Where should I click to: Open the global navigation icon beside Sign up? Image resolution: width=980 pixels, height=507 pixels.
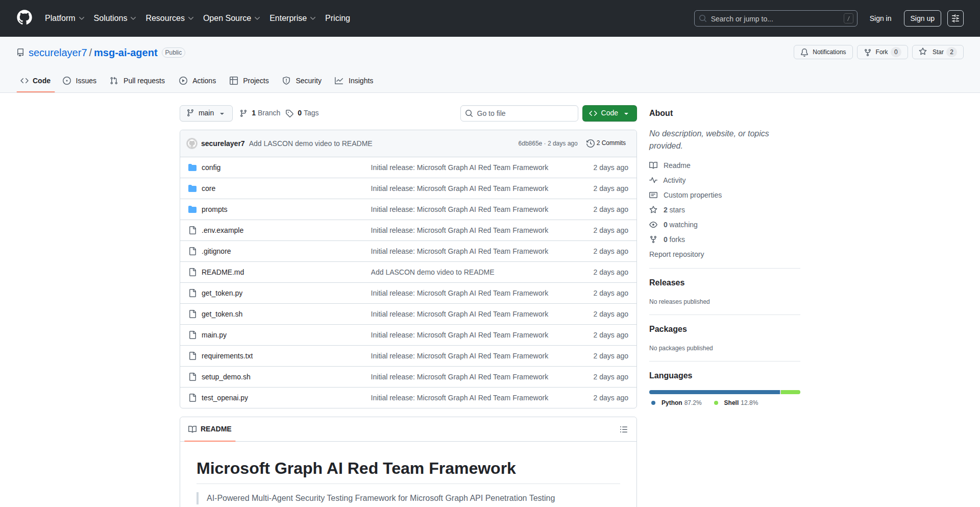pyautogui.click(x=955, y=18)
